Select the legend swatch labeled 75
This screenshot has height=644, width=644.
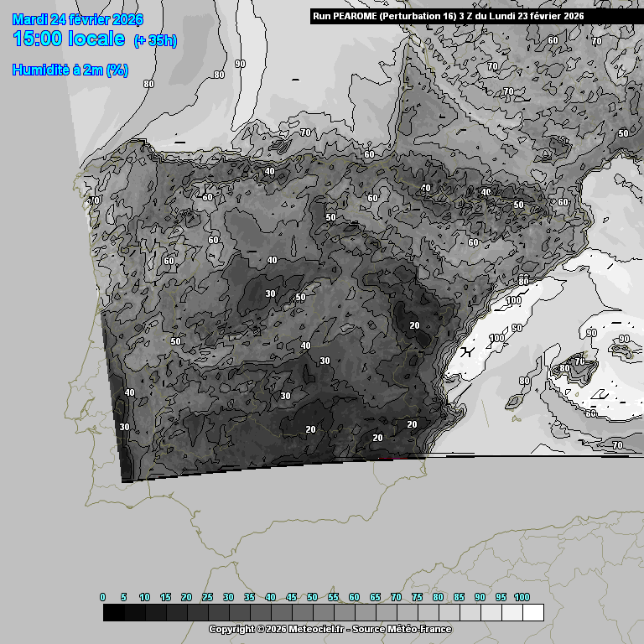pos(428,613)
